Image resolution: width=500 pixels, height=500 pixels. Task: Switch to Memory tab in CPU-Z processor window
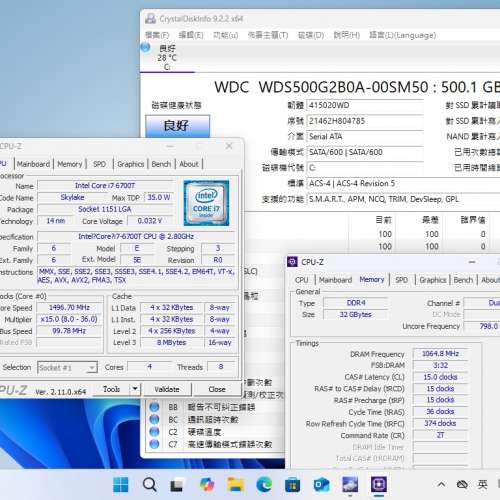point(70,164)
